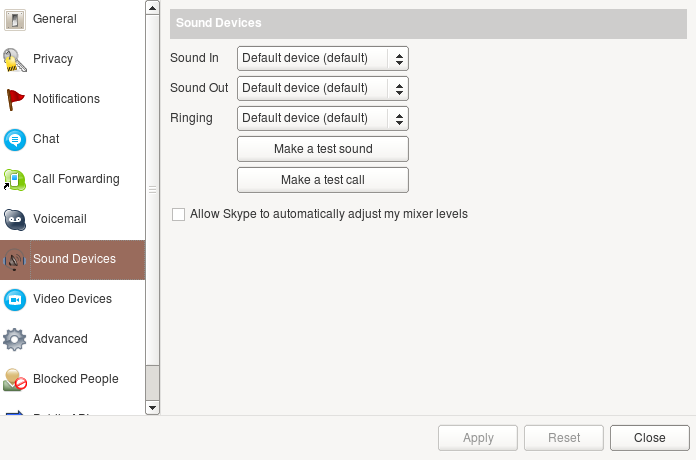Click the General light-switch icon
This screenshot has width=696, height=460.
tap(15, 20)
